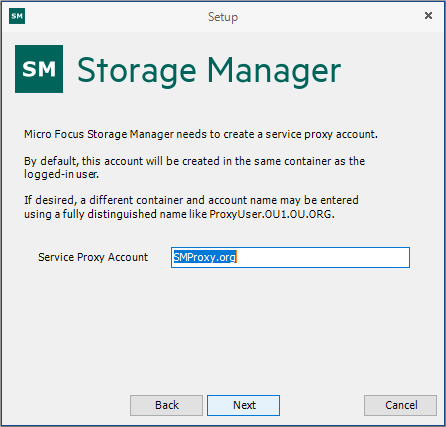Click the Service Proxy Account label
Viewport: 446px width, 427px height.
[93, 257]
